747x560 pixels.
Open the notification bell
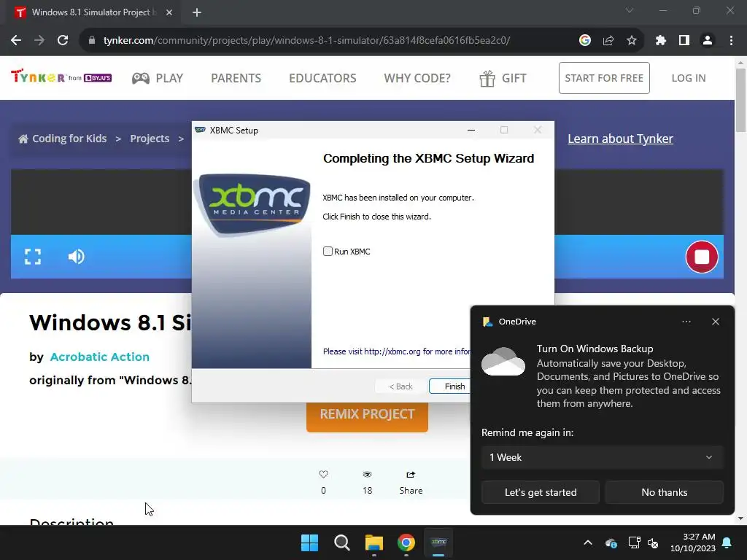pyautogui.click(x=727, y=542)
